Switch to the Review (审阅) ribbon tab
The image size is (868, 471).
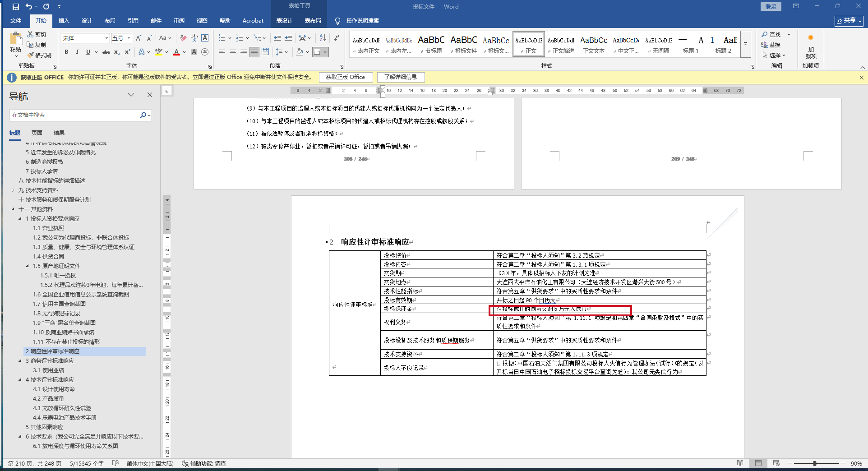pos(179,21)
